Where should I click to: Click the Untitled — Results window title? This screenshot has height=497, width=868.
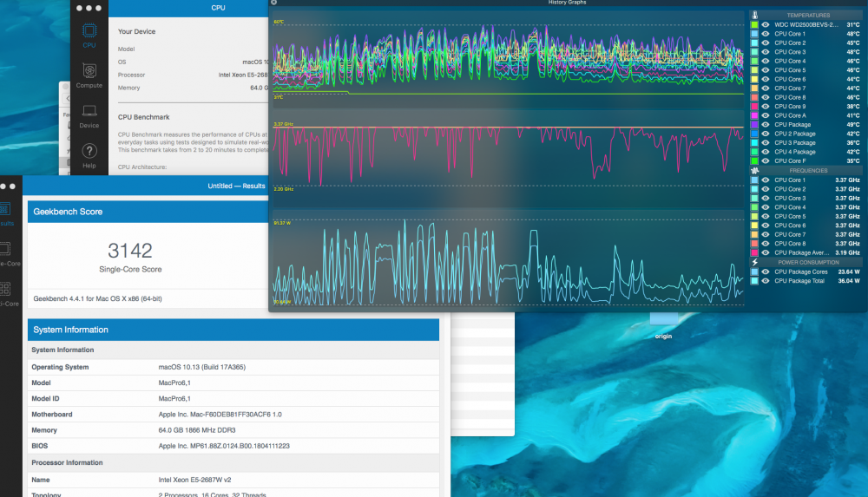tap(236, 186)
